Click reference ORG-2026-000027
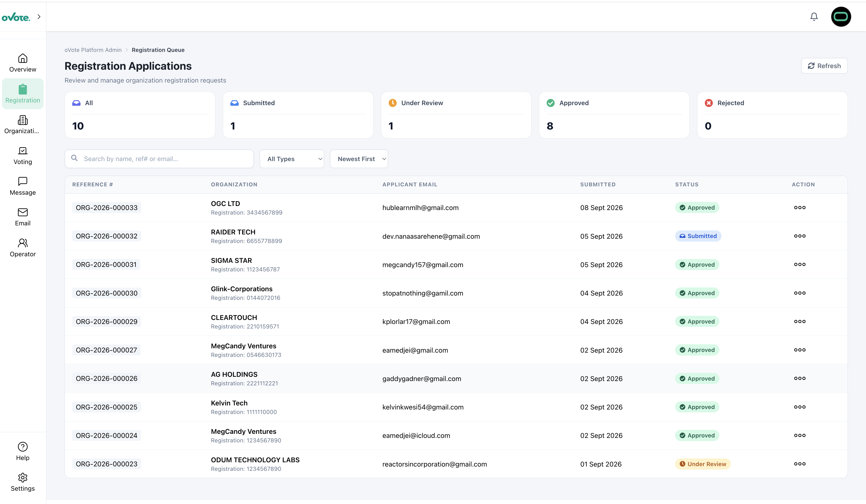The height and width of the screenshot is (504, 866). tap(107, 350)
